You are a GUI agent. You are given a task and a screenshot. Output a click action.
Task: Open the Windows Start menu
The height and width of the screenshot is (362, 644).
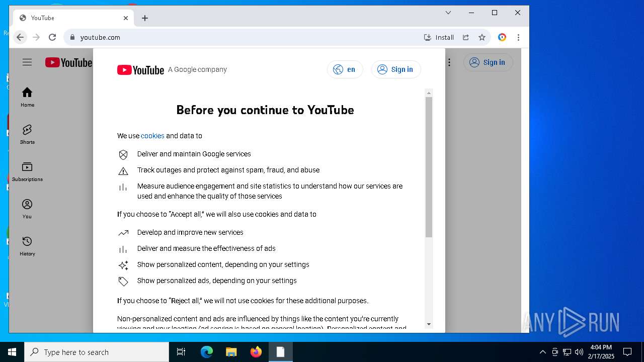tap(12, 352)
